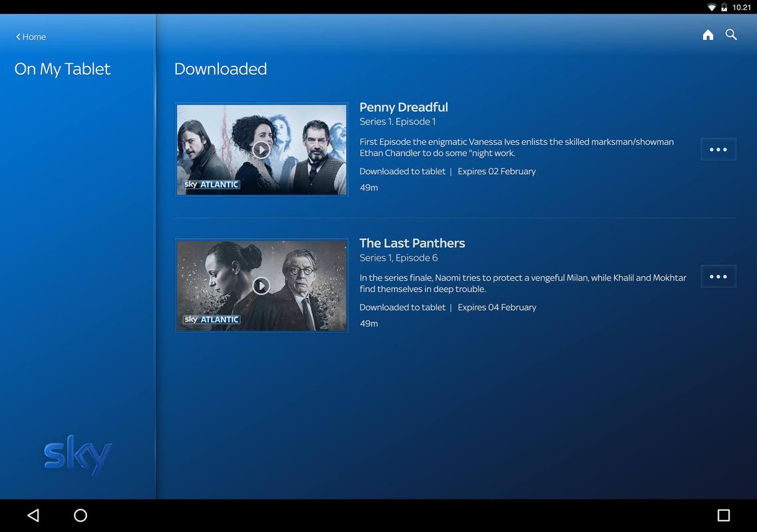Tap the Wi-Fi status icon

(711, 7)
